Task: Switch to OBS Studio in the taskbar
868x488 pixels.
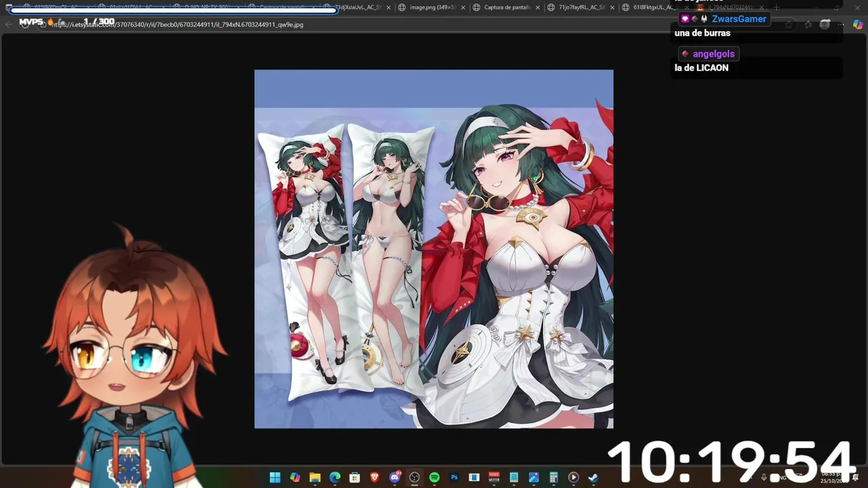Action: [x=414, y=477]
